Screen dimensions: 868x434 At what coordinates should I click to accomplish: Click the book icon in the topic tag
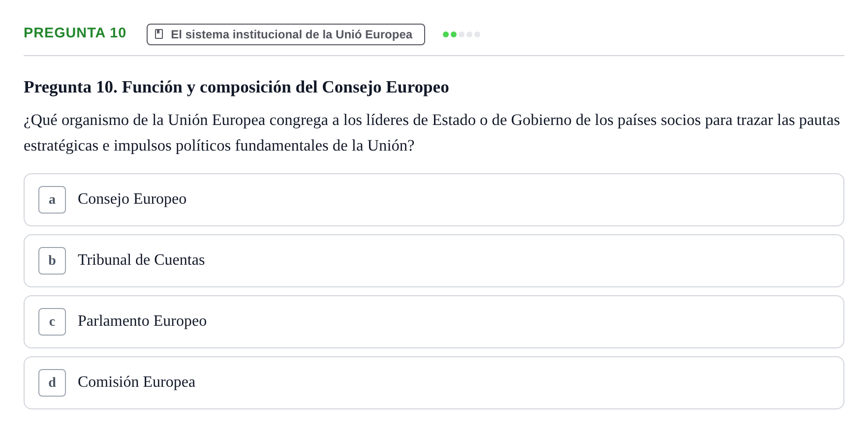[159, 34]
